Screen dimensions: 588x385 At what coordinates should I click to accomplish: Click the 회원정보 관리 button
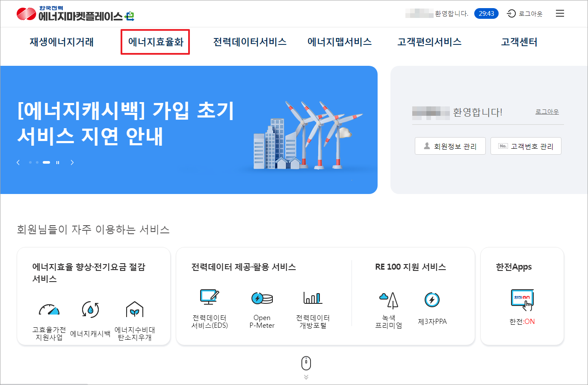[x=450, y=146]
